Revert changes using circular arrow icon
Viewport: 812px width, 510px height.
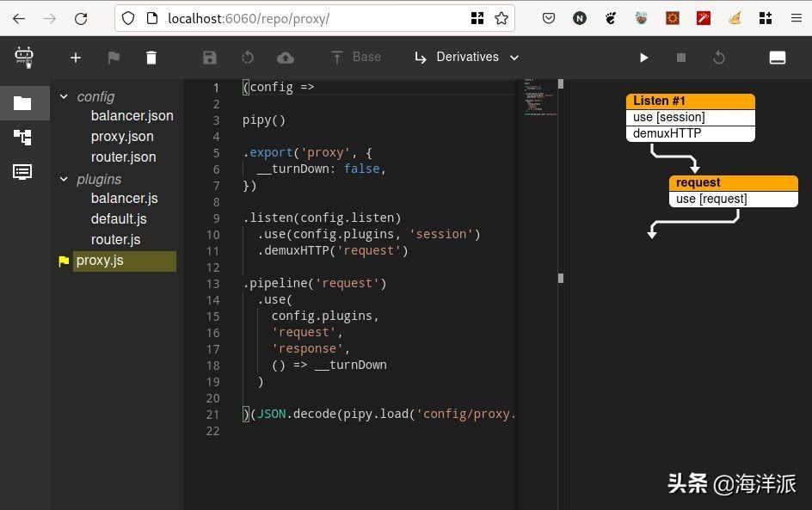click(248, 58)
